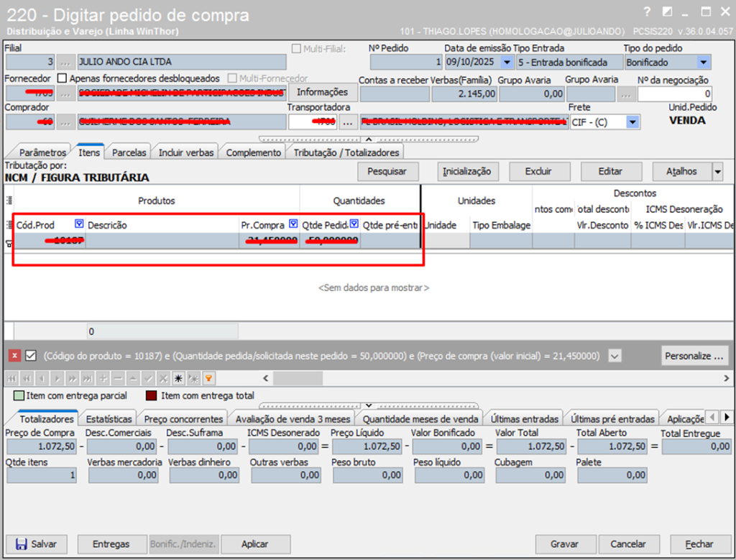Remove the active filter with the red X
Viewport: 736px width, 560px height.
point(14,355)
